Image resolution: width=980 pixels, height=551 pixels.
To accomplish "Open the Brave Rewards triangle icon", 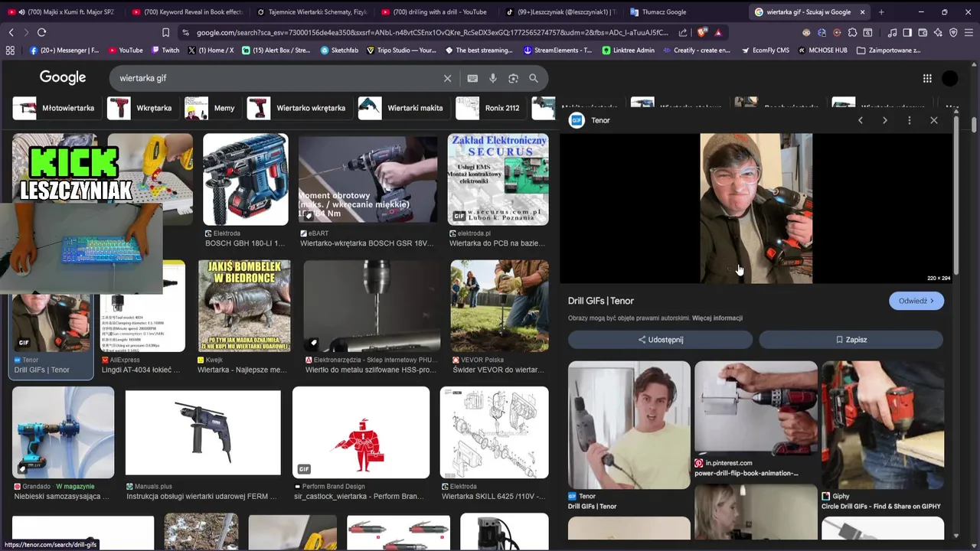I will [x=718, y=32].
